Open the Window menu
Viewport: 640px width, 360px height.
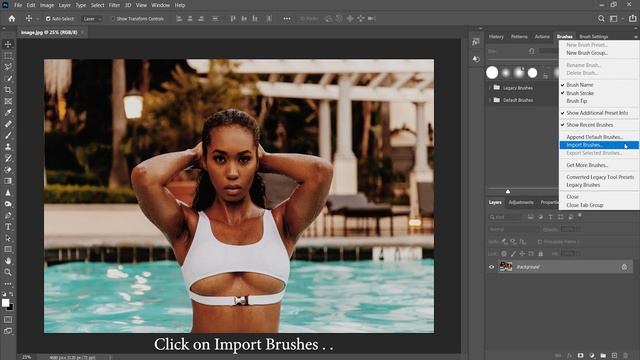(x=160, y=5)
